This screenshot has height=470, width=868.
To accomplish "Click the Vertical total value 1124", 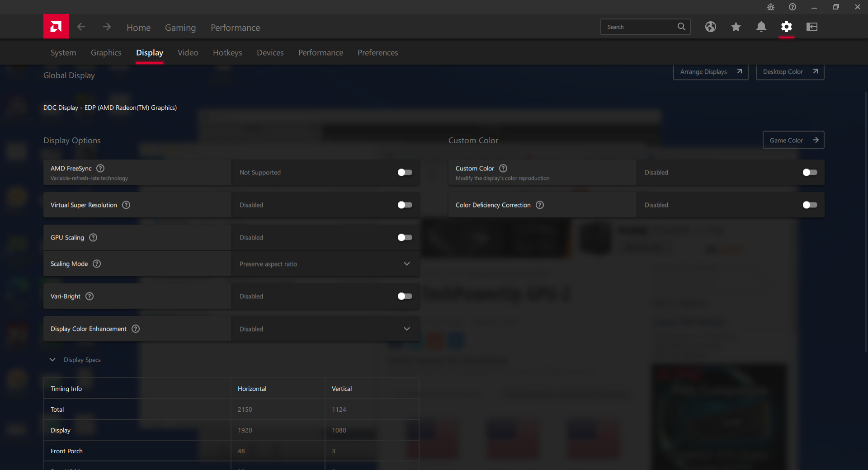I will pyautogui.click(x=339, y=409).
